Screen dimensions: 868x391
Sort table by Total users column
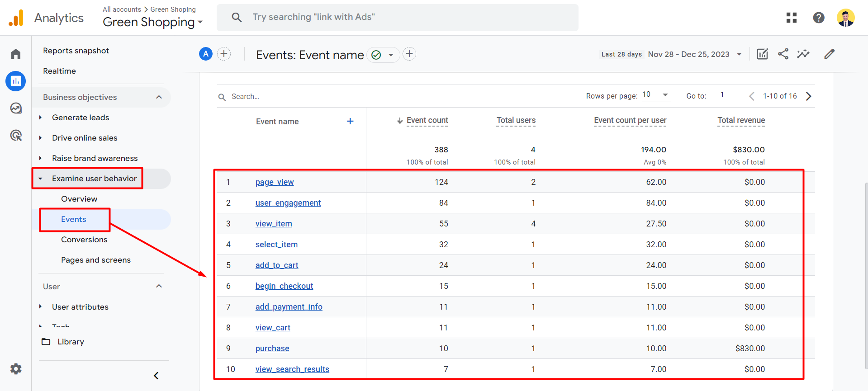pyautogui.click(x=516, y=120)
